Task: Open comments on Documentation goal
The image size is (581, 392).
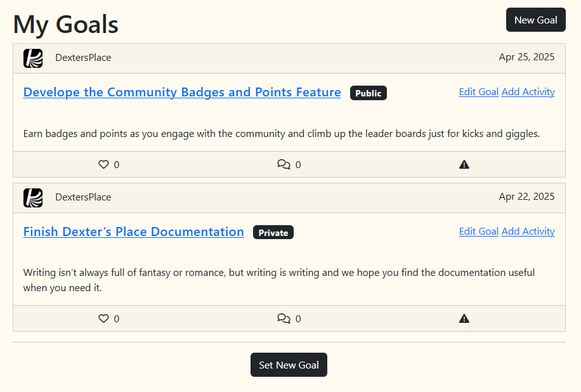Action: pyautogui.click(x=284, y=318)
